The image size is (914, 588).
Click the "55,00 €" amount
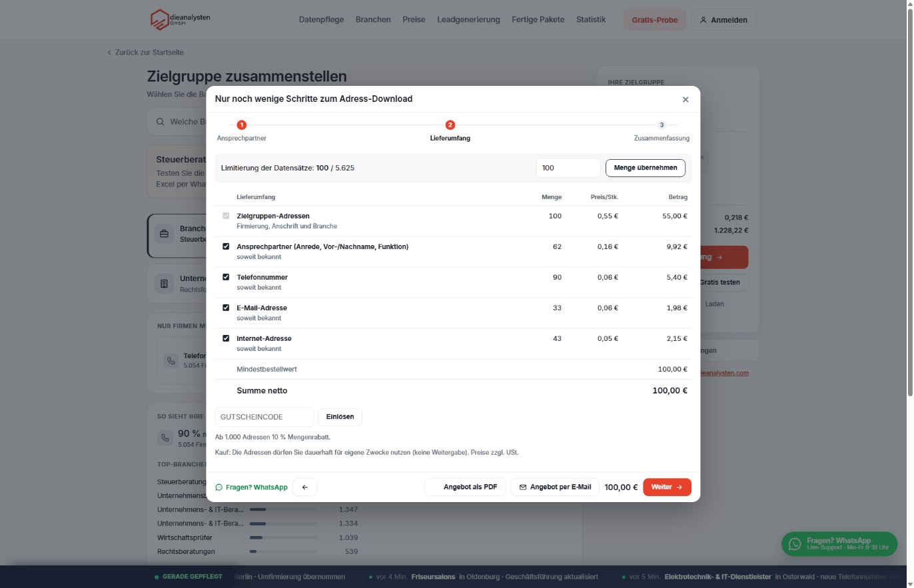pyautogui.click(x=675, y=216)
